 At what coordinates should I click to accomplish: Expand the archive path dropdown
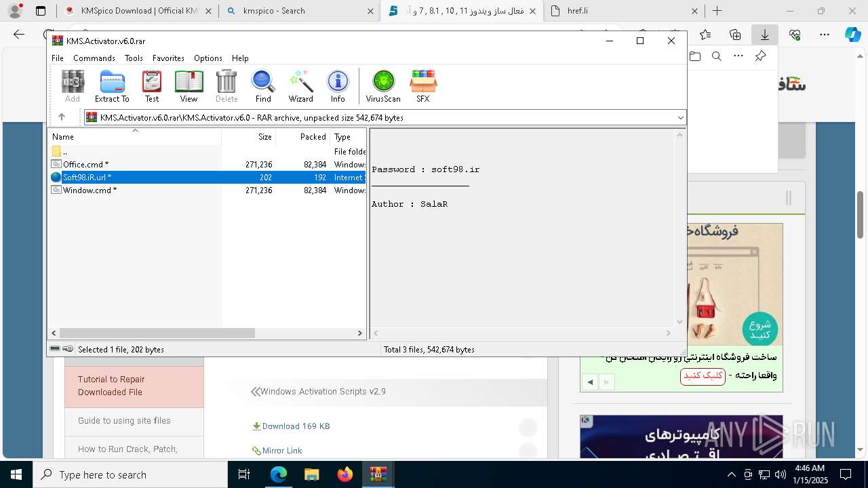[680, 118]
